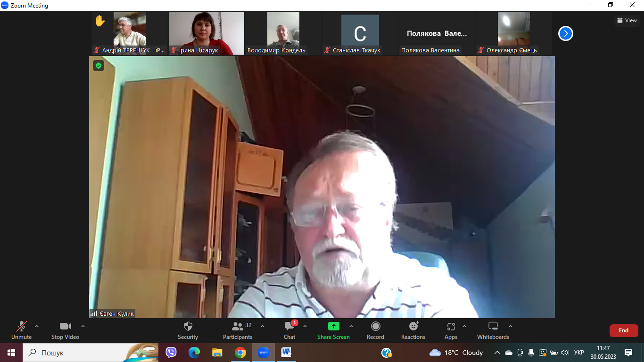Image resolution: width=644 pixels, height=362 pixels.
Task: Start recording with the Record icon
Action: point(375,327)
